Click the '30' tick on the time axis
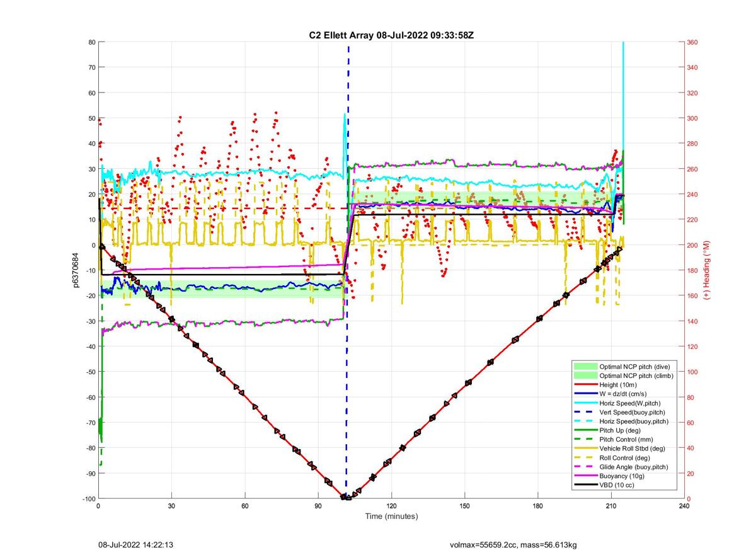Image resolution: width=756 pixels, height=560 pixels. tap(171, 505)
